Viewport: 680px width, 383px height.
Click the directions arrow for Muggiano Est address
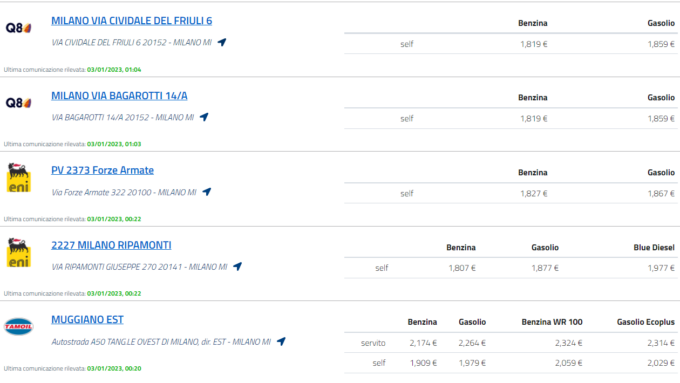click(281, 341)
